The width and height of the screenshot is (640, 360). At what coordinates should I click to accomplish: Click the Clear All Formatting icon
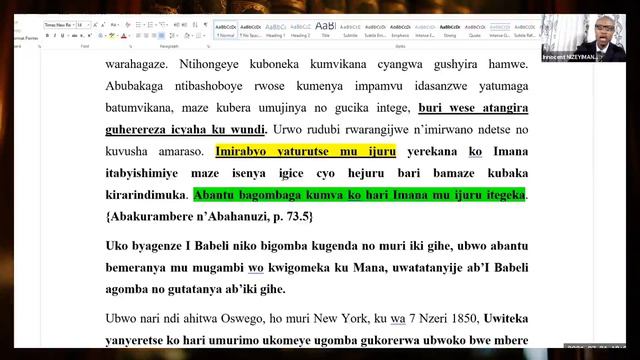click(127, 25)
